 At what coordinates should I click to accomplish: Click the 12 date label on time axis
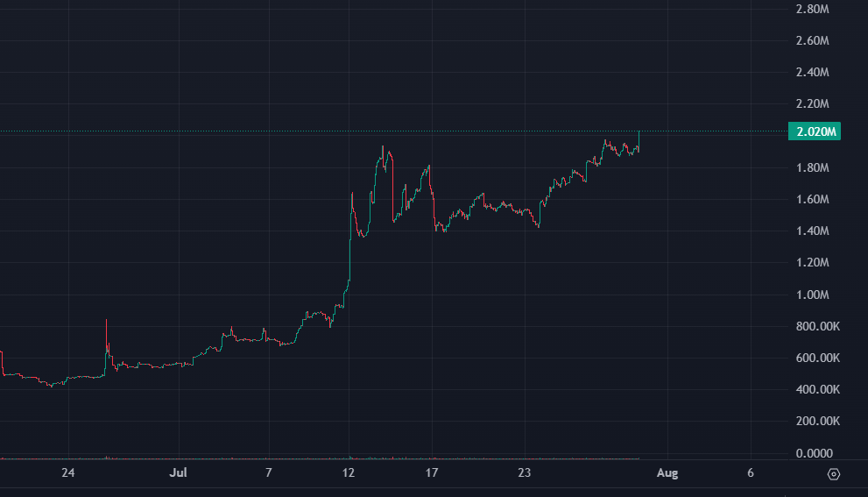349,472
